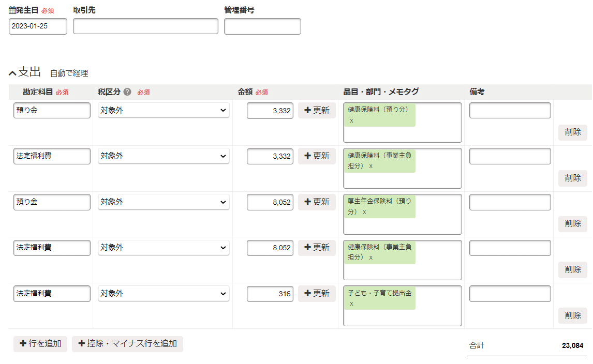Click 控除・マイナス行を追加
The width and height of the screenshot is (593, 364).
128,344
